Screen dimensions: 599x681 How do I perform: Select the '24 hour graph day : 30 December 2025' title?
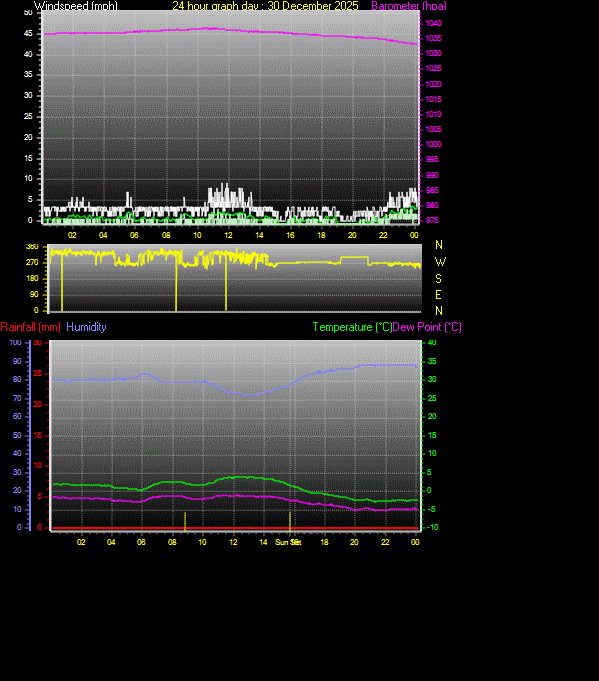(265, 6)
